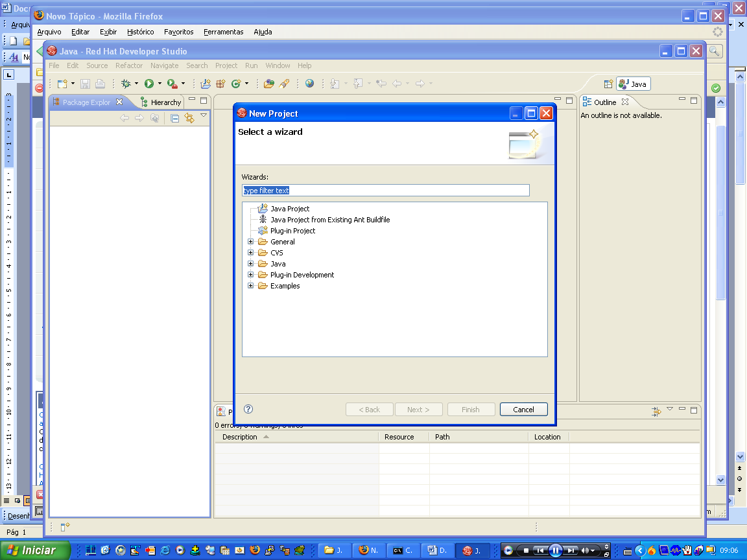Click the Open Perspective icon
The width and height of the screenshot is (747, 560).
tap(608, 84)
